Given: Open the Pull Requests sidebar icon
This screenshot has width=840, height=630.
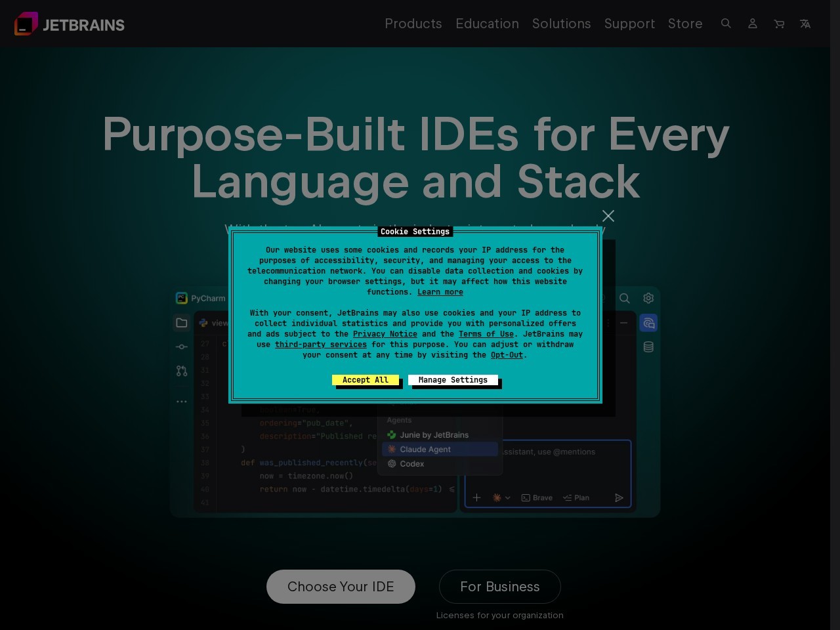Looking at the screenshot, I should point(181,370).
